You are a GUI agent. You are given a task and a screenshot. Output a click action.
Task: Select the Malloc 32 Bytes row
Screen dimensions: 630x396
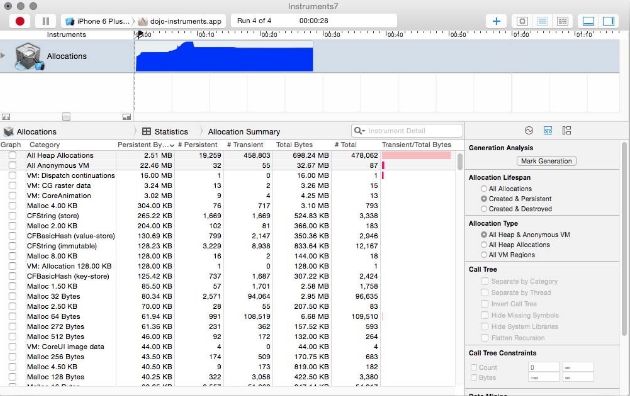pos(228,296)
